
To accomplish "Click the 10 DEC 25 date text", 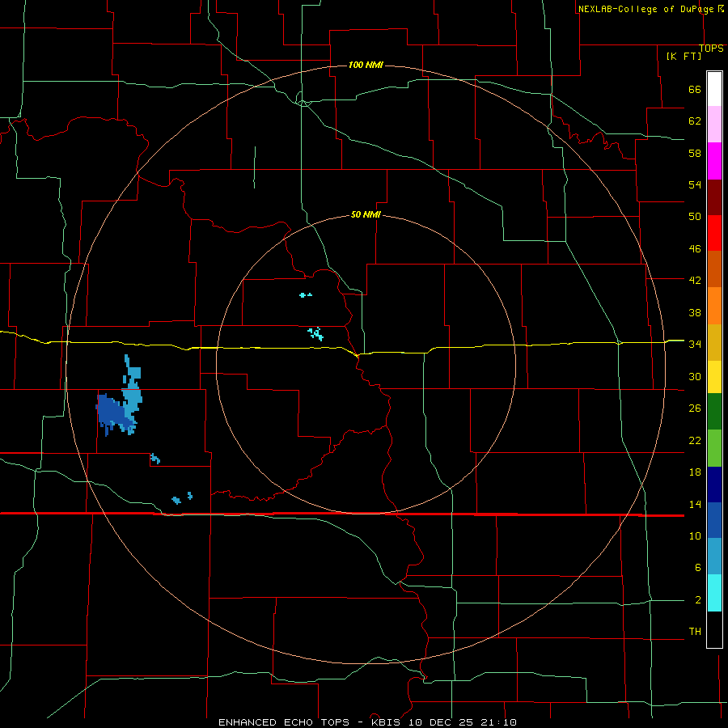I will coord(441,722).
